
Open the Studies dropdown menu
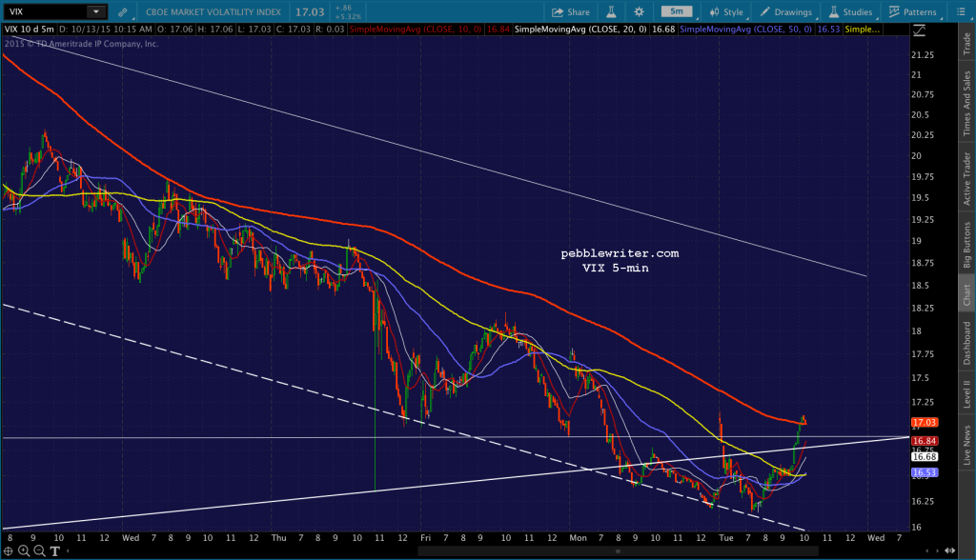850,11
